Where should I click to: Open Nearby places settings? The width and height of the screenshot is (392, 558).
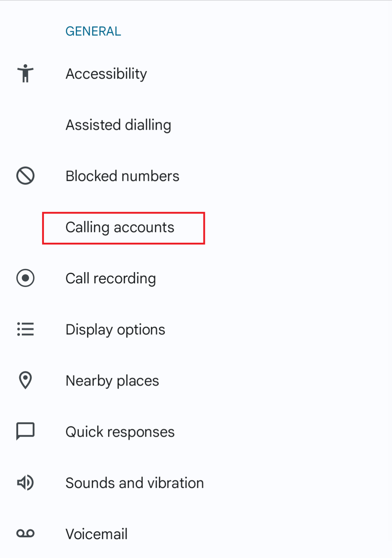tap(112, 380)
